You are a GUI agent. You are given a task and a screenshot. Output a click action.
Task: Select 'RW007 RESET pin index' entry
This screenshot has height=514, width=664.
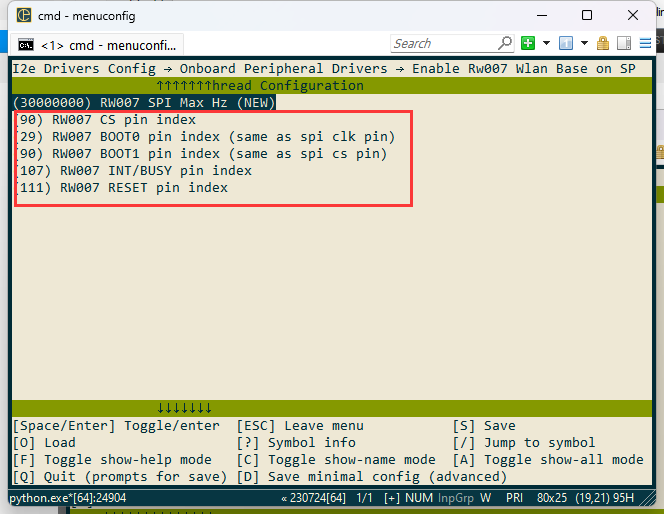tap(122, 188)
